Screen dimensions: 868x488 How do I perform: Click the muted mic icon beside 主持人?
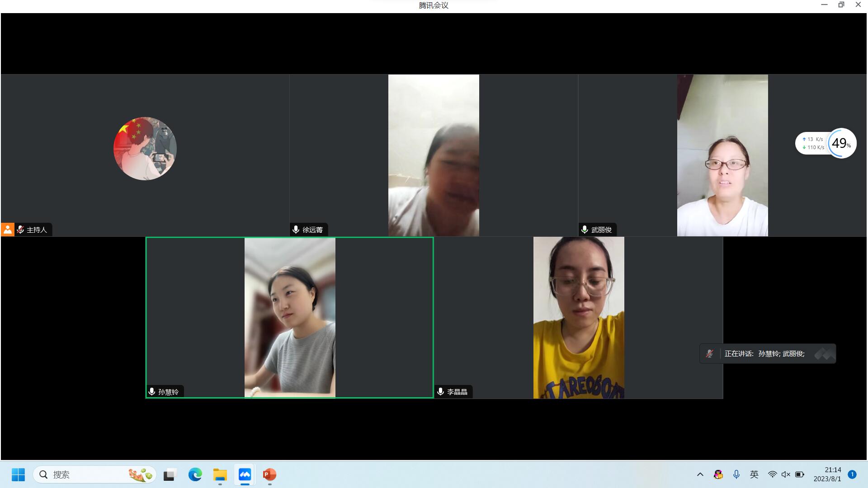[x=20, y=230]
